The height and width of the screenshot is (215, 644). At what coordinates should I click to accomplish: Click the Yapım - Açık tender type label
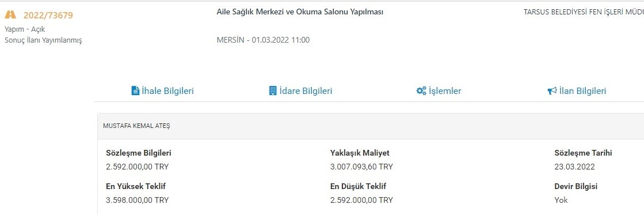pos(25,29)
